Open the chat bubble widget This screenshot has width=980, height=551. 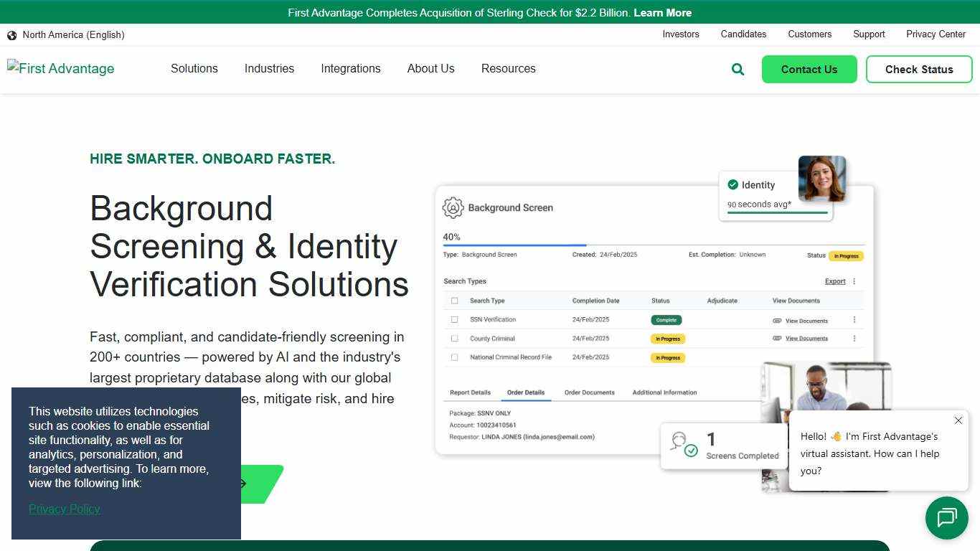946,518
